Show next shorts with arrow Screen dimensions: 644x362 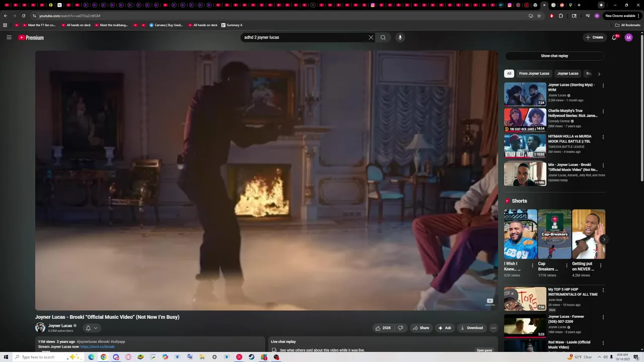pos(604,239)
